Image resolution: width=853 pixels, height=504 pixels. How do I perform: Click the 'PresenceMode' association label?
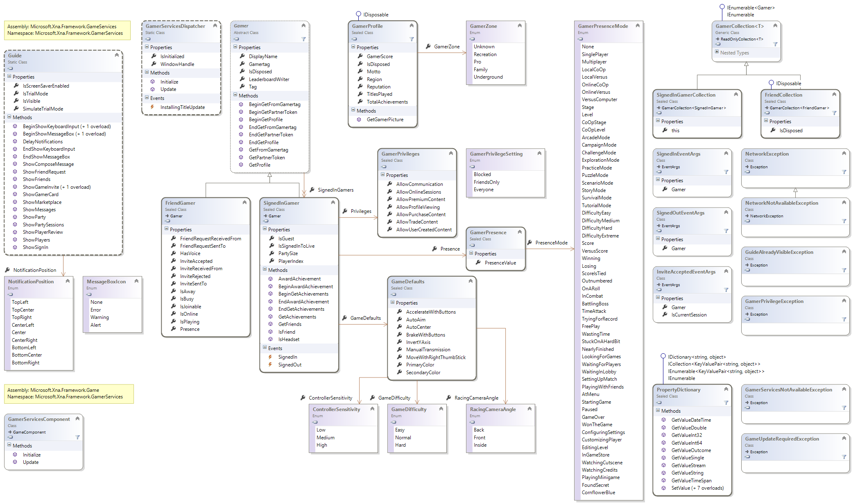pyautogui.click(x=551, y=243)
